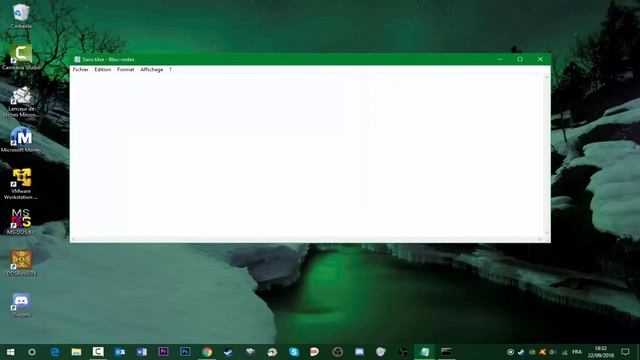Viewport: 640px width, 360px height.
Task: Switch to the command prompt taskbar window
Action: [446, 352]
